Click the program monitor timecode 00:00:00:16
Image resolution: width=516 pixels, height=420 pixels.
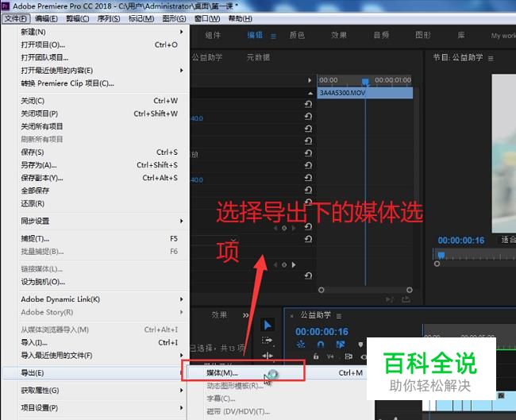click(461, 241)
